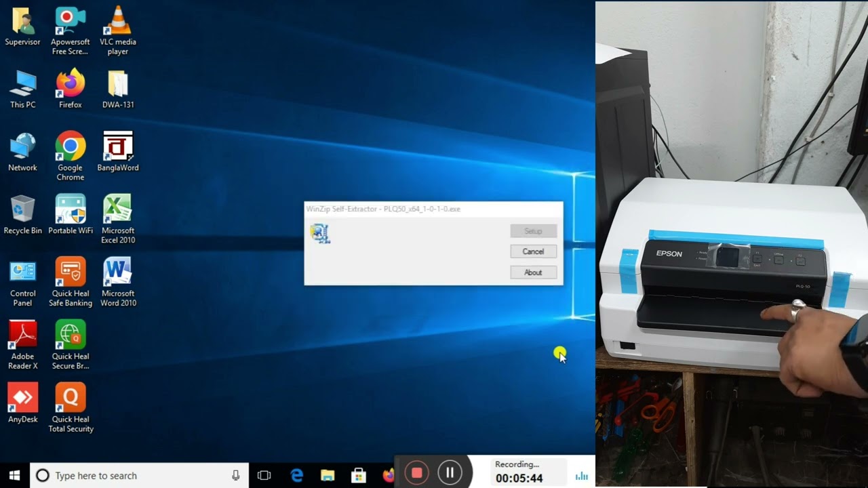The width and height of the screenshot is (868, 488).
Task: Click the audio level bars icon
Action: 582,476
